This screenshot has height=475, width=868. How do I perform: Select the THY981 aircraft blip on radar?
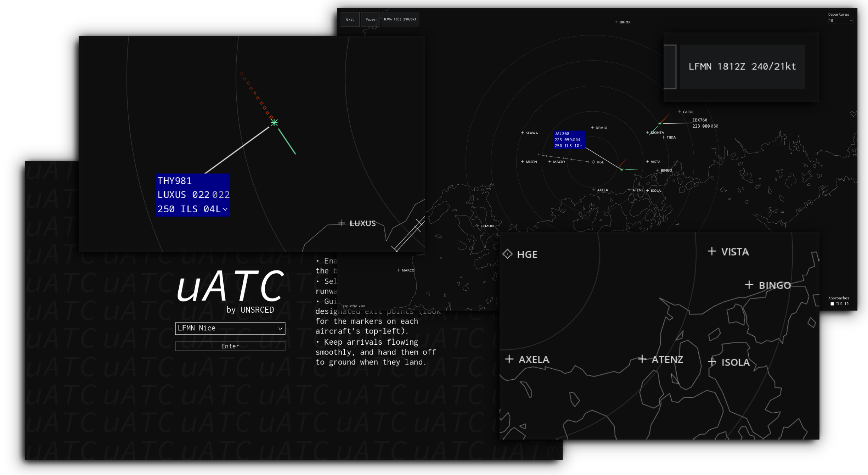(274, 123)
